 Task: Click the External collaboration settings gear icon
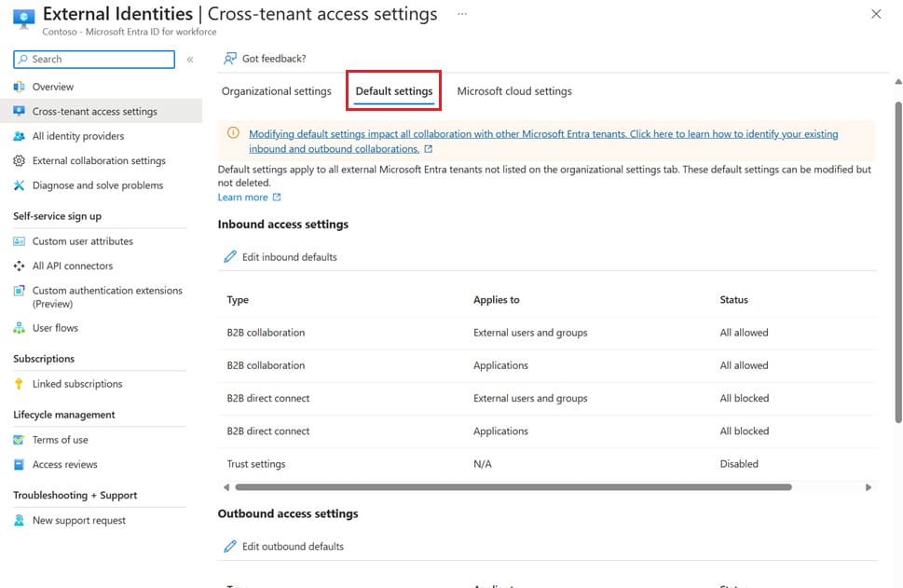(19, 160)
